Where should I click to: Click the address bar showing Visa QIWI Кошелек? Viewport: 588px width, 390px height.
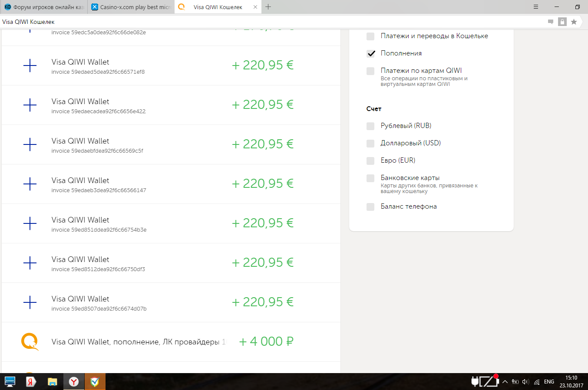point(261,22)
